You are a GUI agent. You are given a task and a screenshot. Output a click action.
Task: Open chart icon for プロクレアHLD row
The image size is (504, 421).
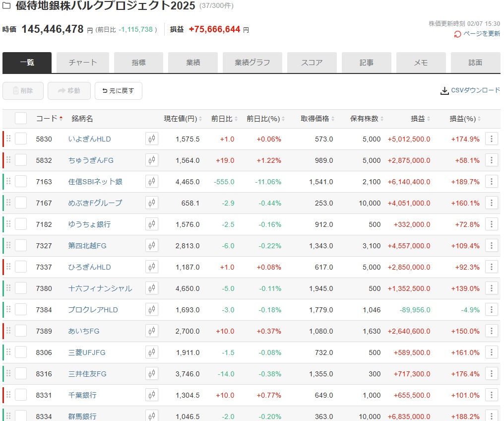152,310
